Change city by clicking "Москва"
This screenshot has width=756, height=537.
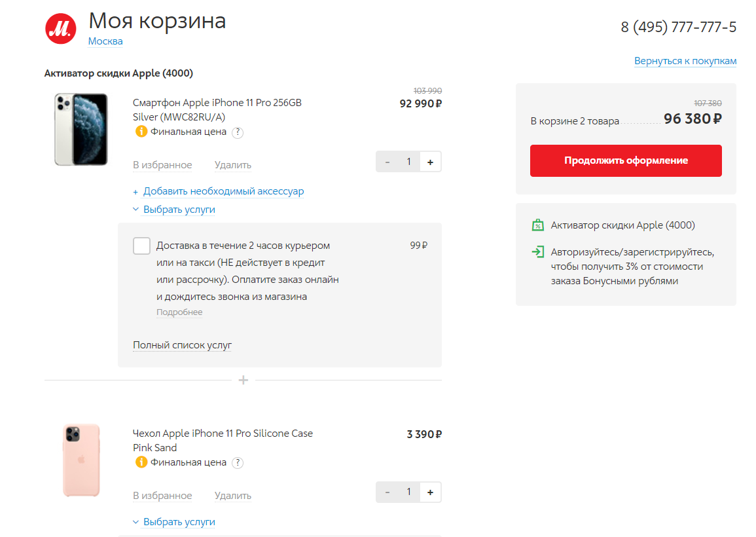click(x=105, y=41)
